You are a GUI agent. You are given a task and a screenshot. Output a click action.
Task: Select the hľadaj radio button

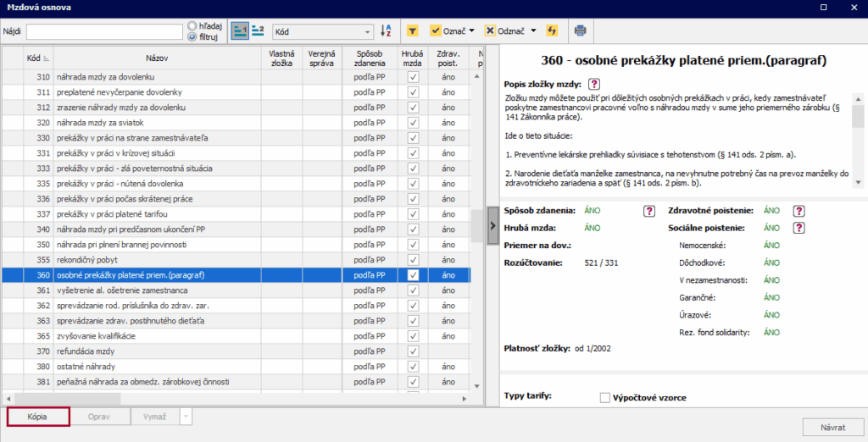click(192, 26)
